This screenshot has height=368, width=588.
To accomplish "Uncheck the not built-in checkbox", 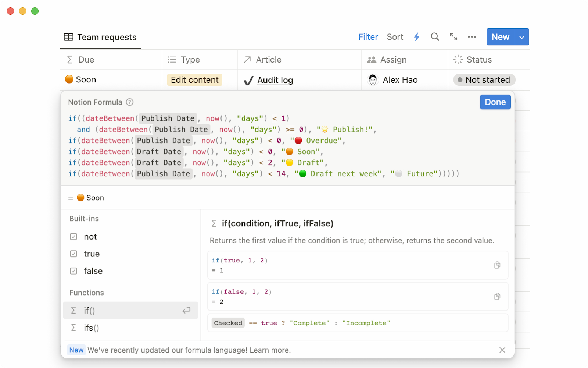I will tap(73, 237).
